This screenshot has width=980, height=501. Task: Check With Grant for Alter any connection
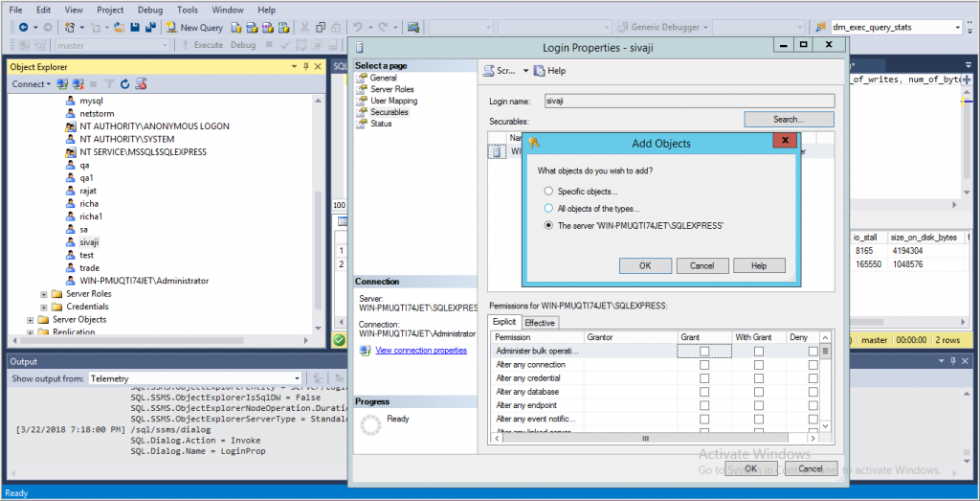coord(758,365)
